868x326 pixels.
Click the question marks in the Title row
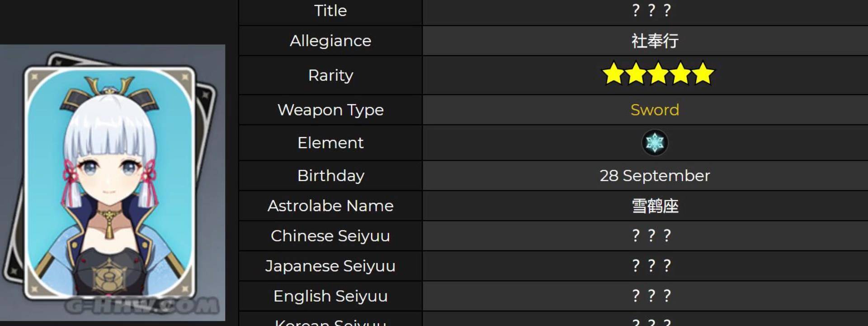(651, 10)
